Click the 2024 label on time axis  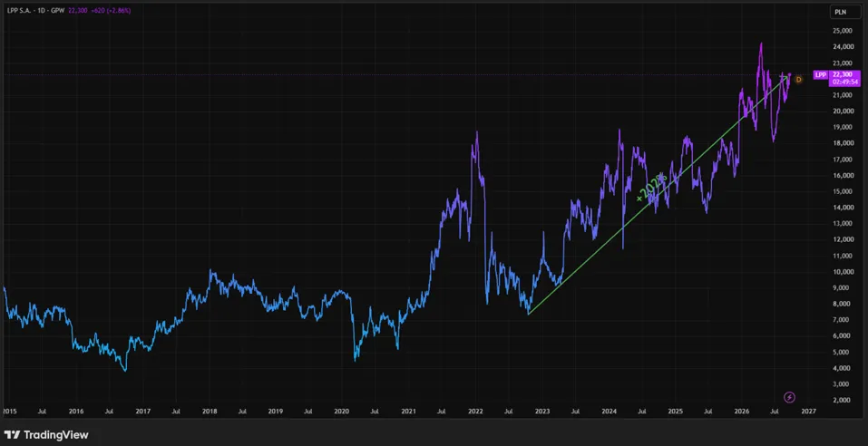click(609, 412)
